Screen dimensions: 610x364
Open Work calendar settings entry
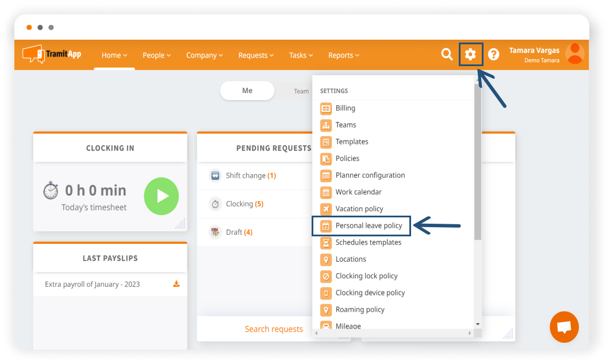(x=358, y=192)
